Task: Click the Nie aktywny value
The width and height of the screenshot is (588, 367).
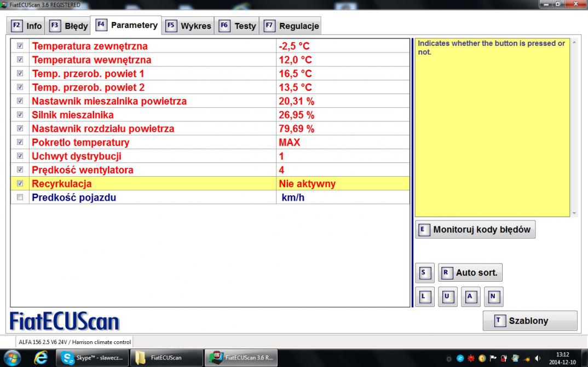Action: [x=307, y=184]
